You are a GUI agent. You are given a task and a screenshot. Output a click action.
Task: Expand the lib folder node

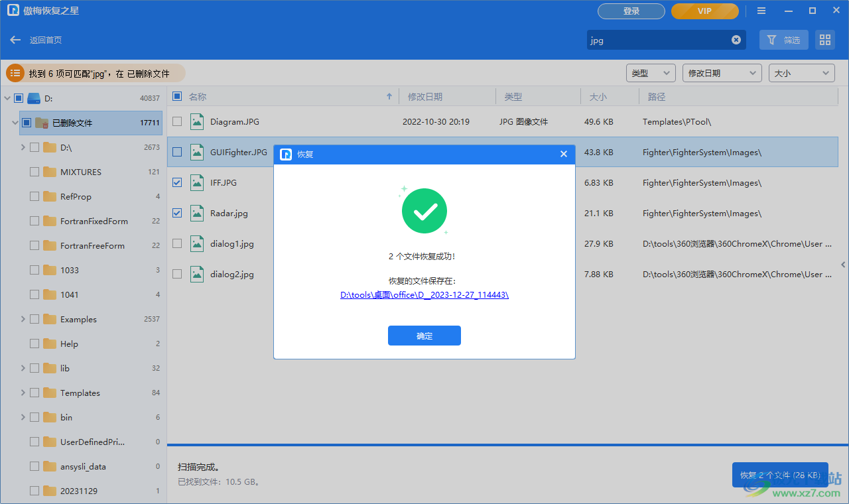click(23, 368)
